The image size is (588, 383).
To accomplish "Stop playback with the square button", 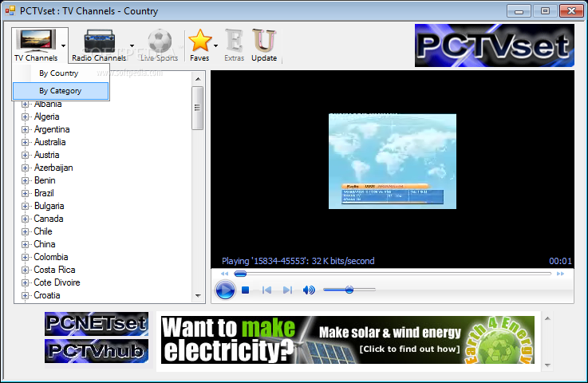I will (245, 290).
